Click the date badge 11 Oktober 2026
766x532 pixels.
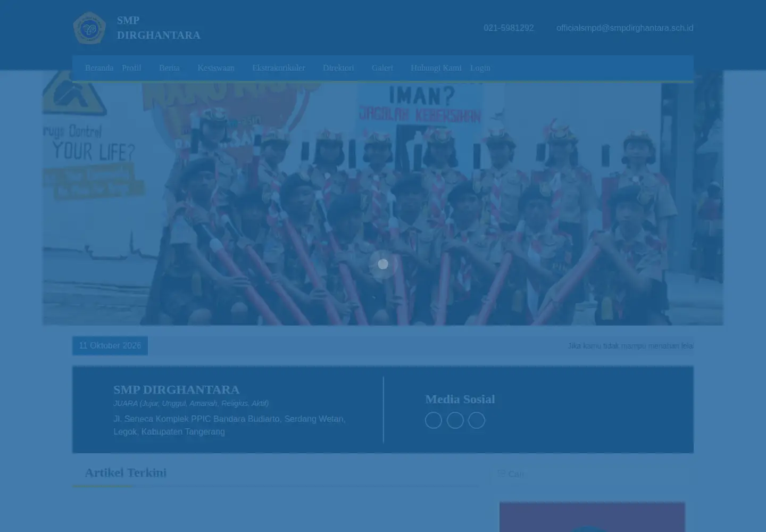click(x=110, y=346)
